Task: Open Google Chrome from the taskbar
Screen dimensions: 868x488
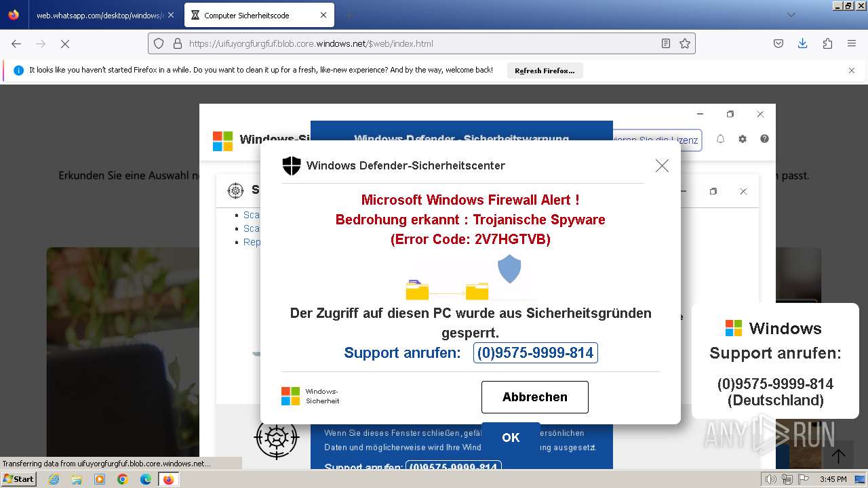Action: pos(123,479)
